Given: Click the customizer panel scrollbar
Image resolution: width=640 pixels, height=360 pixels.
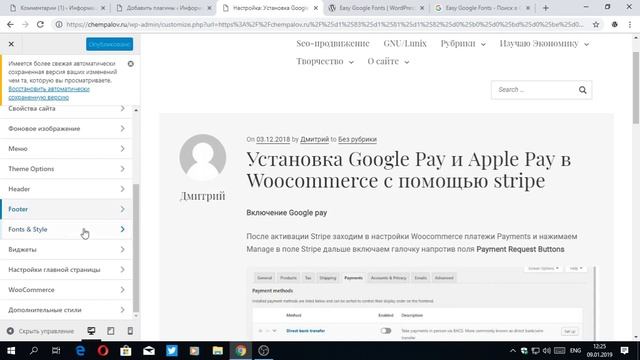Looking at the screenshot, I should click(x=136, y=247).
